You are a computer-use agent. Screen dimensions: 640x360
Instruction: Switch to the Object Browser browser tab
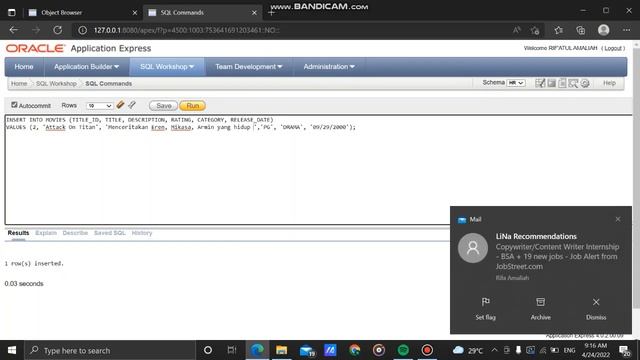pos(82,13)
